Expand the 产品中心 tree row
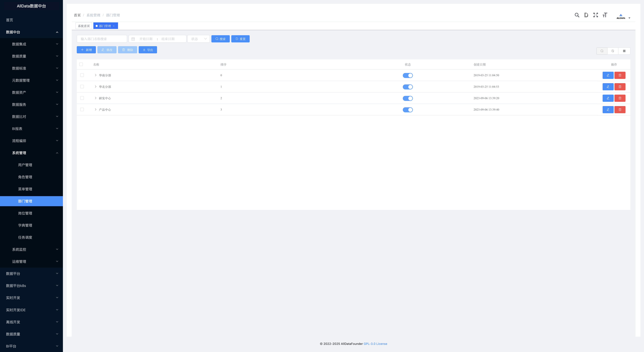This screenshot has height=352, width=644. click(96, 110)
